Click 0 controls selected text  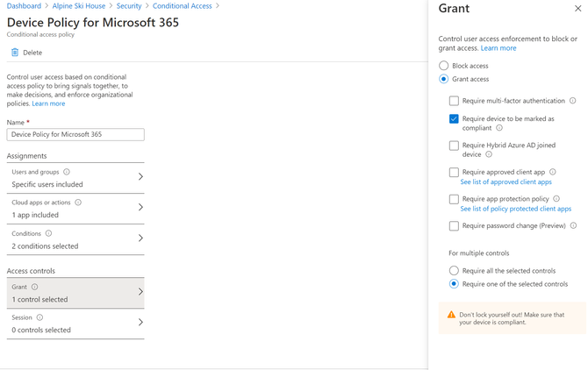41,330
